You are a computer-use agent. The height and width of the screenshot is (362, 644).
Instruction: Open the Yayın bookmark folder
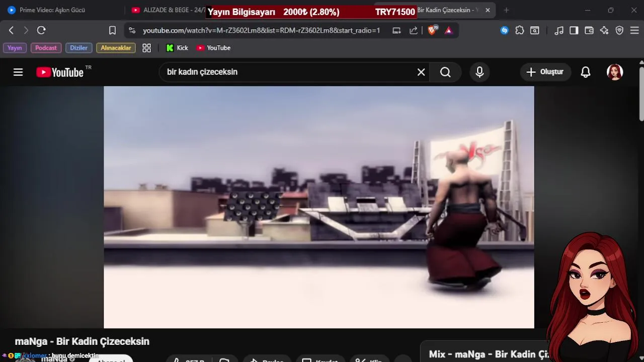click(15, 48)
